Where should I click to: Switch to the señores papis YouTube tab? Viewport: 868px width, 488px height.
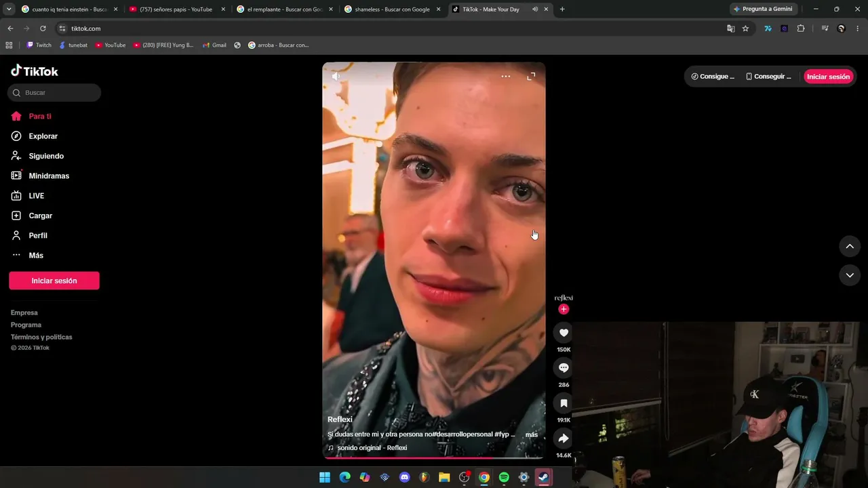click(x=177, y=9)
